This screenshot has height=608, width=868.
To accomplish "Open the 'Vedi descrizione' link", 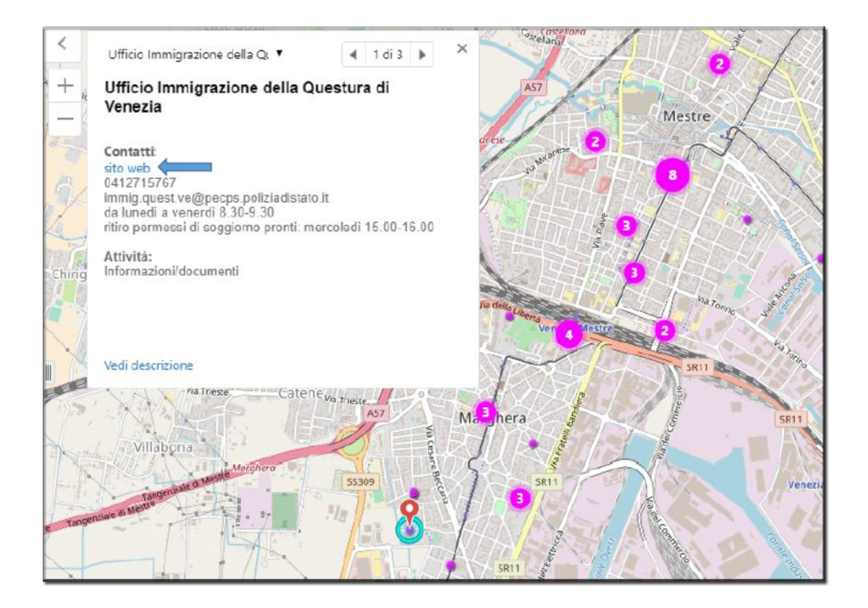I will tap(148, 365).
